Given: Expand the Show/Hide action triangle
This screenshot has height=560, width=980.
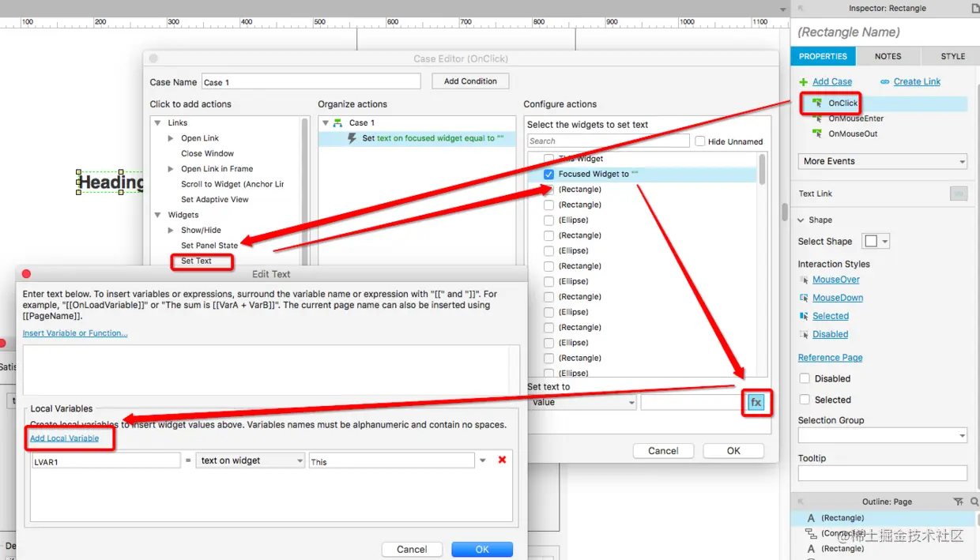Looking at the screenshot, I should tap(171, 231).
